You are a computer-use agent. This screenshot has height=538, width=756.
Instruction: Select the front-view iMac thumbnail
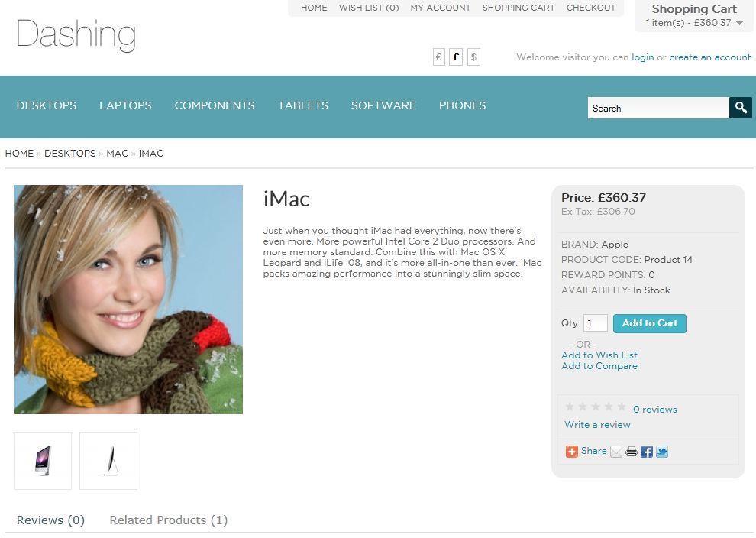43,461
